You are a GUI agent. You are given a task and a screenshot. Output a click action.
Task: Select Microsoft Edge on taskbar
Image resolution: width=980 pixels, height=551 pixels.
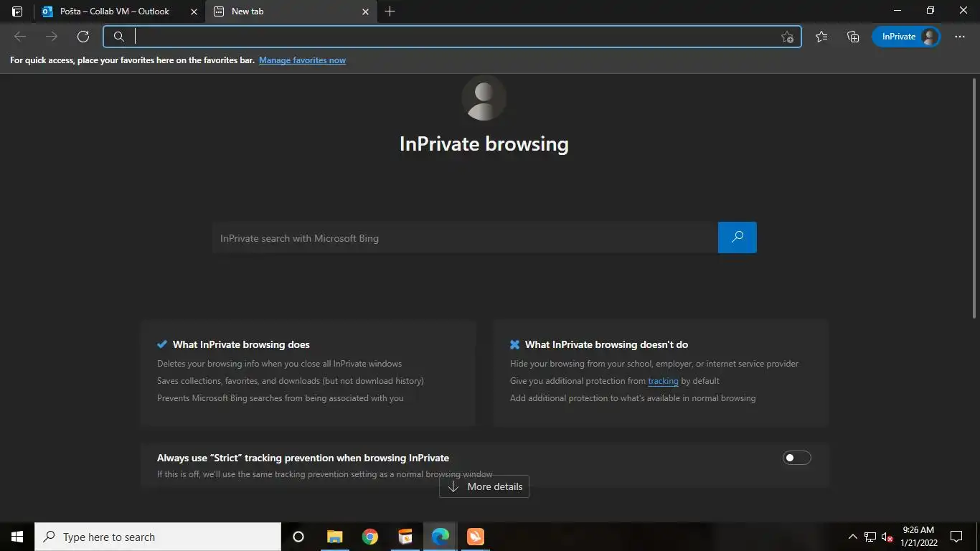[440, 537]
